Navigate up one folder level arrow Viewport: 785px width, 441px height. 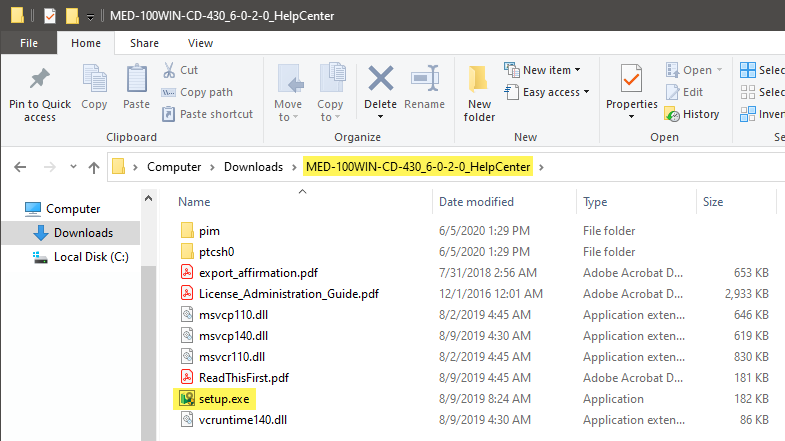(x=93, y=167)
